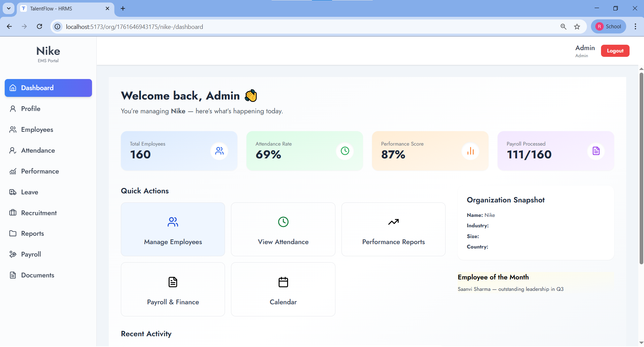Click the Calendar quick action icon

(x=283, y=282)
